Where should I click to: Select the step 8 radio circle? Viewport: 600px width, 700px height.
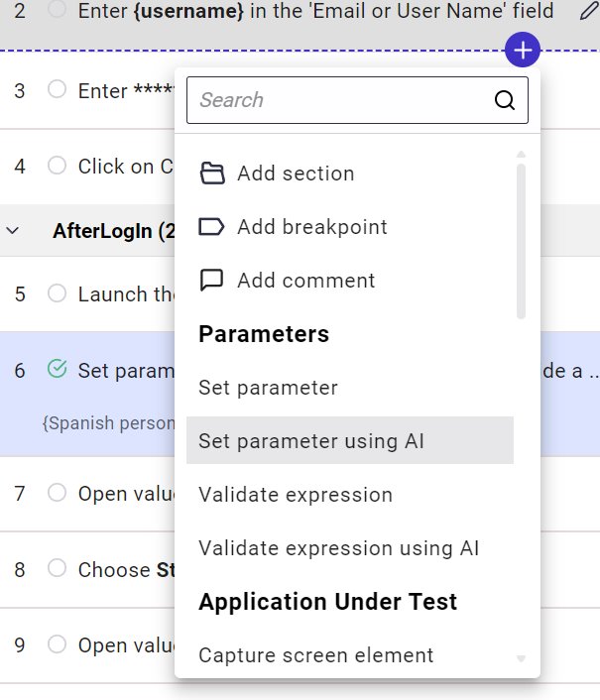click(x=58, y=568)
